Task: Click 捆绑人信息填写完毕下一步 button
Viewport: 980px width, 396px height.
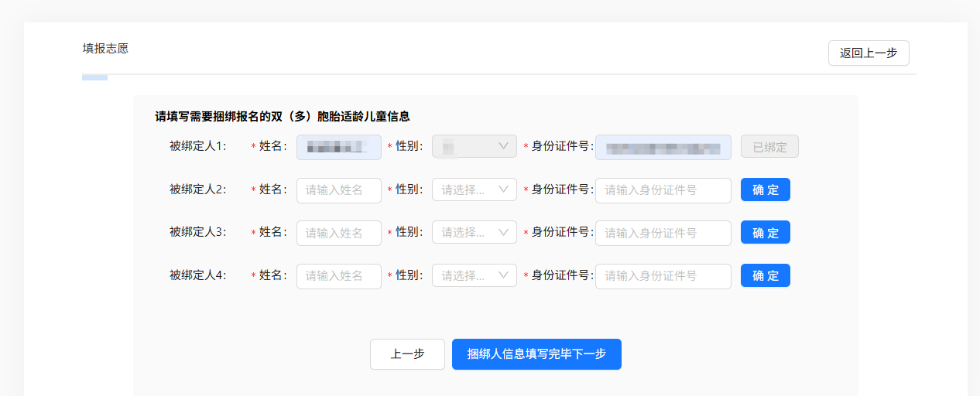Action: point(536,354)
